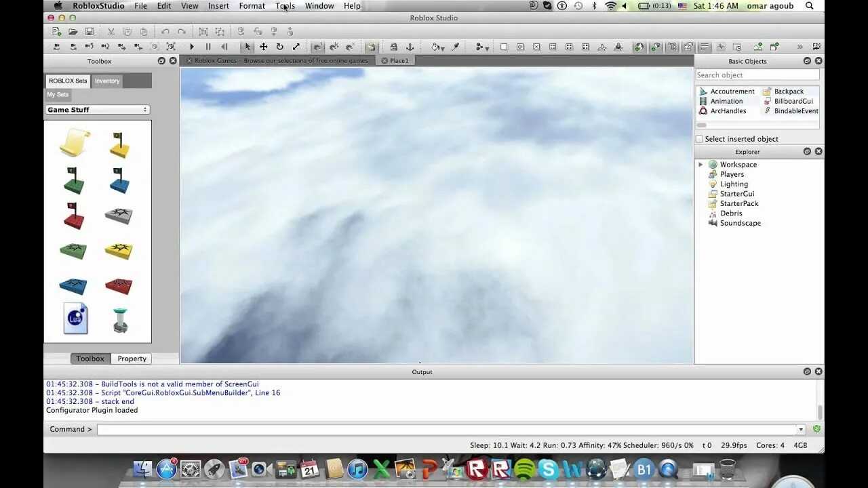This screenshot has height=488, width=868.
Task: Click the zoom extents icon on toolbar
Action: coord(171,47)
